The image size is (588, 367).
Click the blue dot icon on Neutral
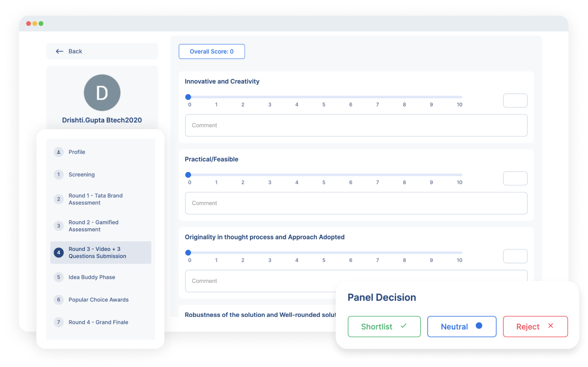[x=479, y=326]
